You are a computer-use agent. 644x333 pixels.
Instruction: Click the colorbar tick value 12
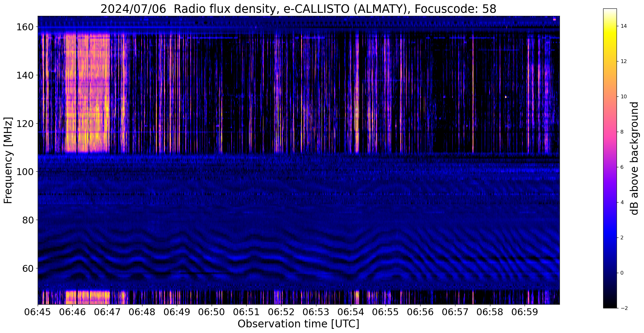[624, 61]
